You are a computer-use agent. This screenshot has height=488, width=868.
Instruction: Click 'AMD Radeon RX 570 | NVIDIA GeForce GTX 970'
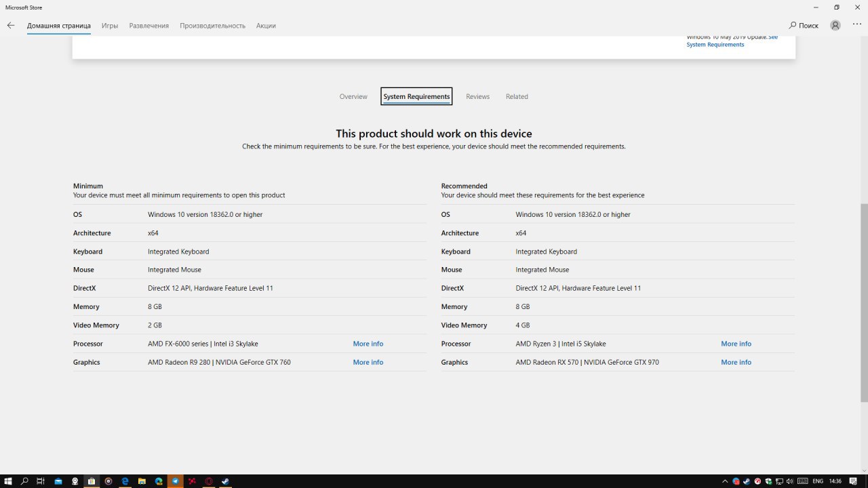587,362
